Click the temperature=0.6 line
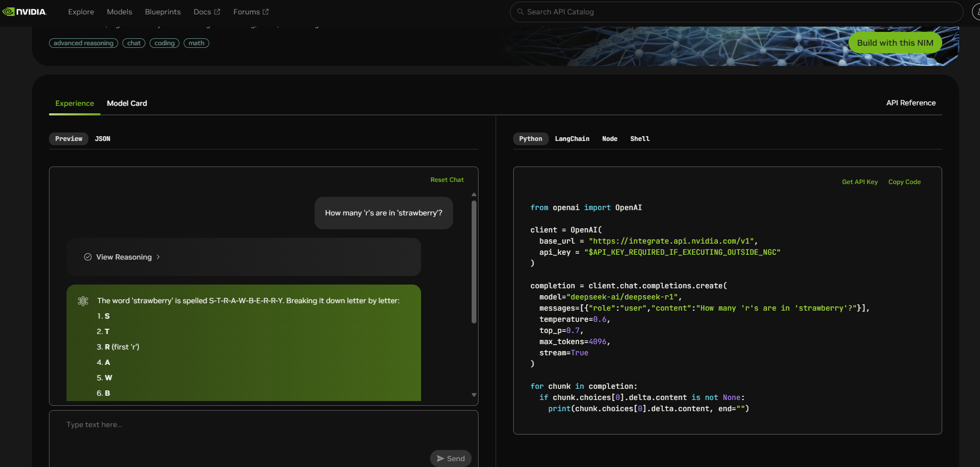The image size is (980, 467). point(575,319)
